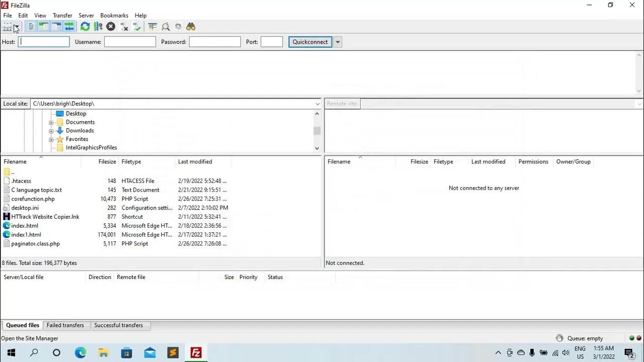Open the Server menu
This screenshot has width=644, height=362.
click(x=86, y=16)
